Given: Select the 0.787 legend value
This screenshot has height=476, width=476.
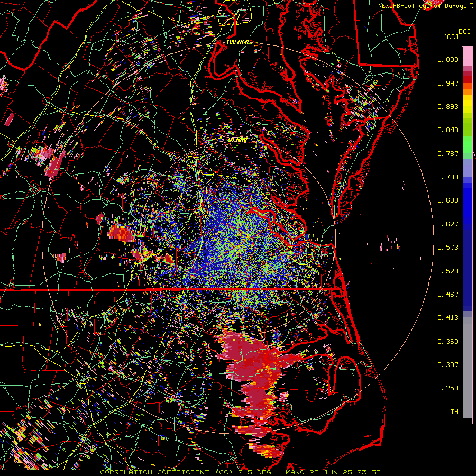Looking at the screenshot, I should coord(448,153).
